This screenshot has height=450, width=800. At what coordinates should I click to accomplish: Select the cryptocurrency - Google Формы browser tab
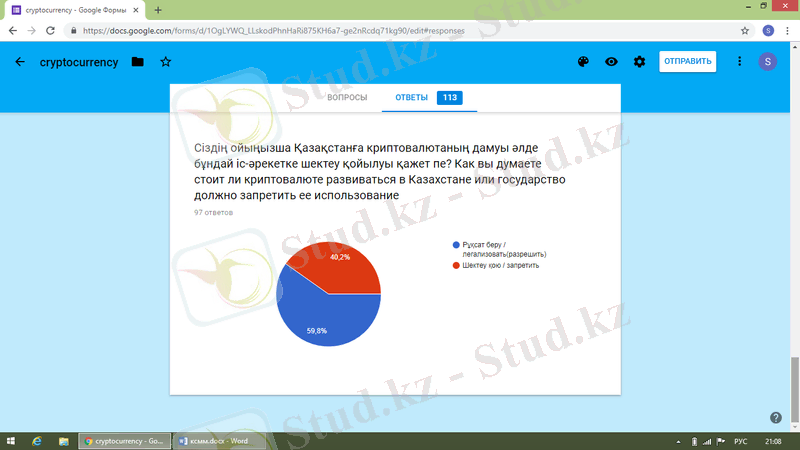[75, 10]
